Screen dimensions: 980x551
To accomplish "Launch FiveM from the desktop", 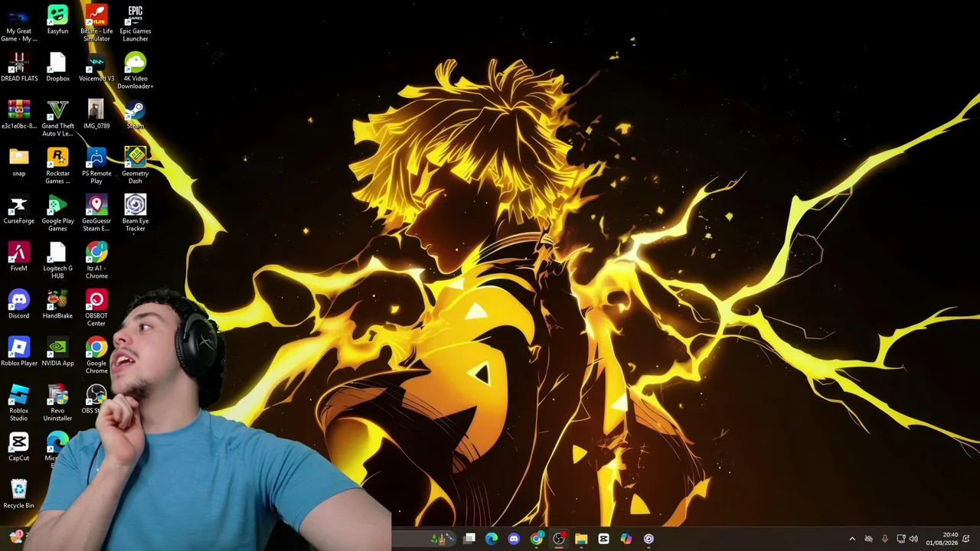I will [x=19, y=256].
